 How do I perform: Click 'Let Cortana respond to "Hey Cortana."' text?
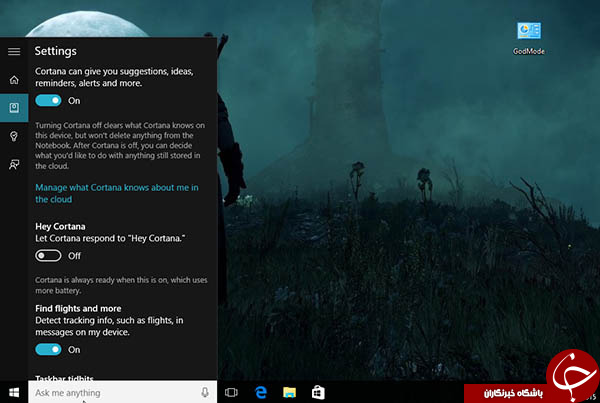(110, 238)
